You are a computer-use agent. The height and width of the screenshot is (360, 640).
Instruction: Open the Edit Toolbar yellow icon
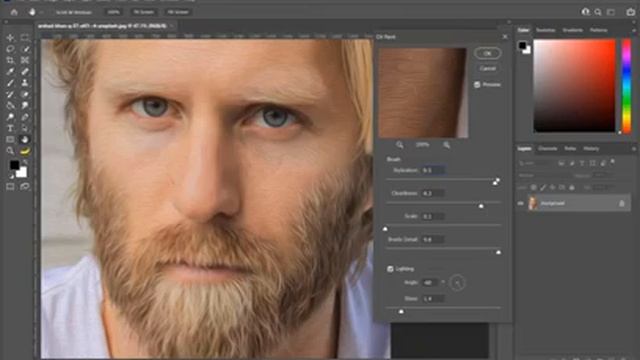(x=25, y=151)
